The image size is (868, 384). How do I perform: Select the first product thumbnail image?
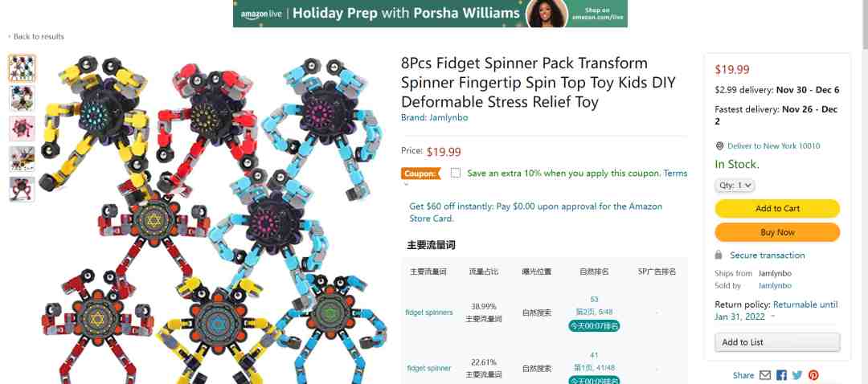(x=23, y=68)
